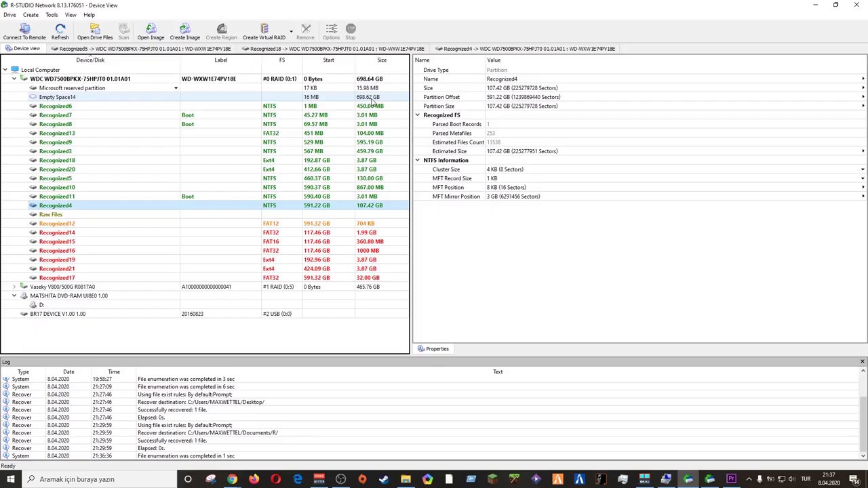This screenshot has height=488, width=868.
Task: Click Connect To Remote toolbar icon
Action: tap(24, 32)
